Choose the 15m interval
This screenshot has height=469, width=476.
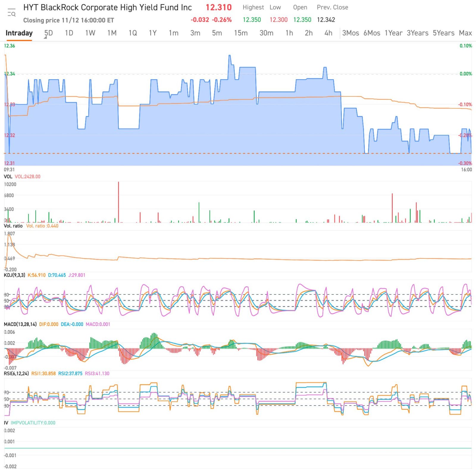point(241,33)
